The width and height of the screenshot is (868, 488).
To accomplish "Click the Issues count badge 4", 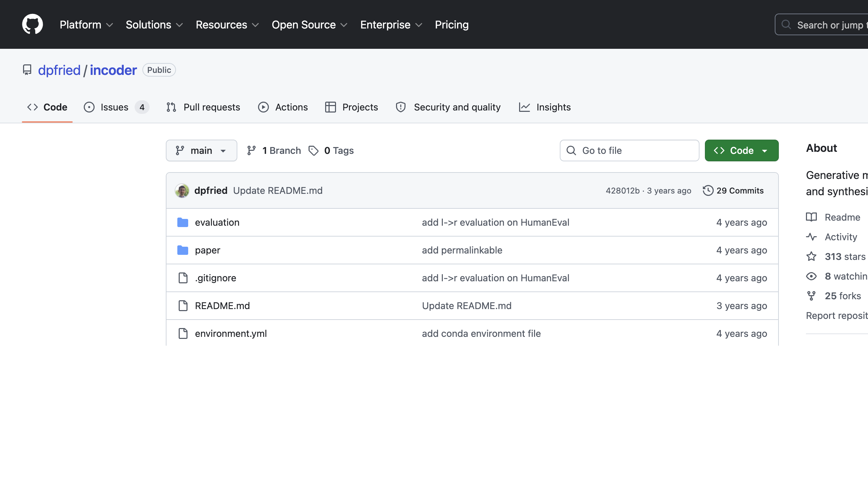I will click(142, 107).
